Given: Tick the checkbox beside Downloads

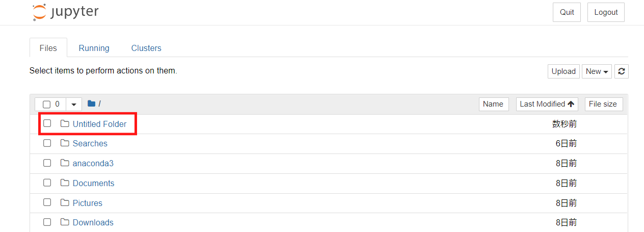Looking at the screenshot, I should (47, 222).
